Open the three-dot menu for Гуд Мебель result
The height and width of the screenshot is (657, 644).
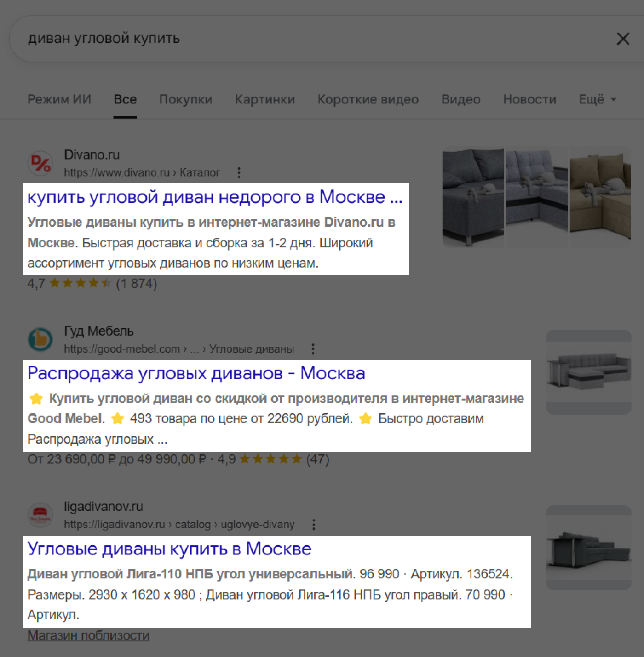[x=313, y=349]
